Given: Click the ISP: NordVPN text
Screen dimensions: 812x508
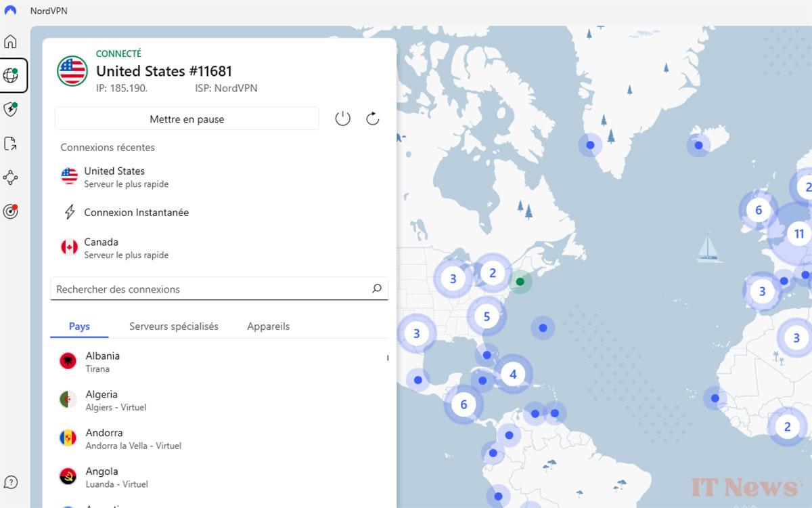Looking at the screenshot, I should click(x=226, y=88).
